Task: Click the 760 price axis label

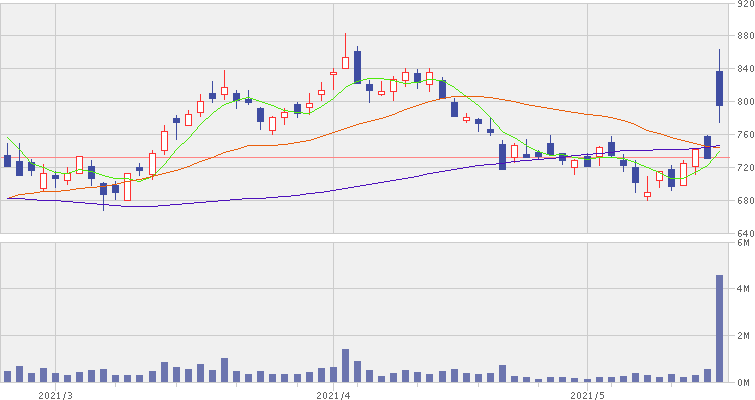Action: point(743,136)
